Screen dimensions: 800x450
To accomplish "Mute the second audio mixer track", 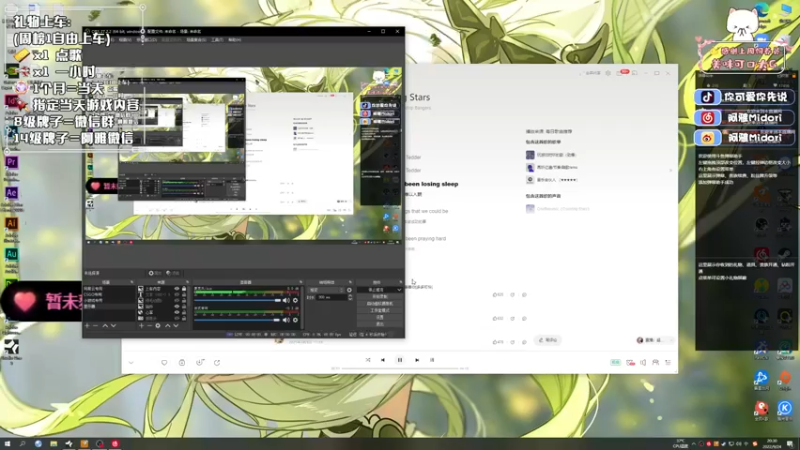I will pos(286,320).
